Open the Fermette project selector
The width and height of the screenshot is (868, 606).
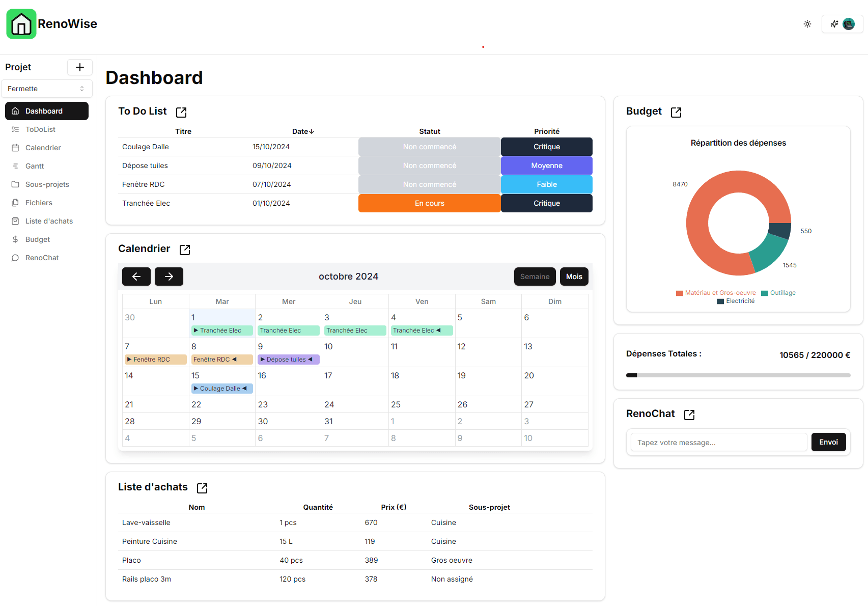click(47, 88)
